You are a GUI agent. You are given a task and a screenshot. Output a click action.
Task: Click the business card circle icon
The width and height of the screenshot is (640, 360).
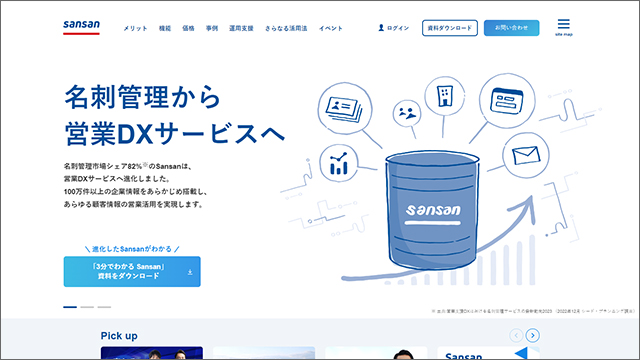coord(345,109)
